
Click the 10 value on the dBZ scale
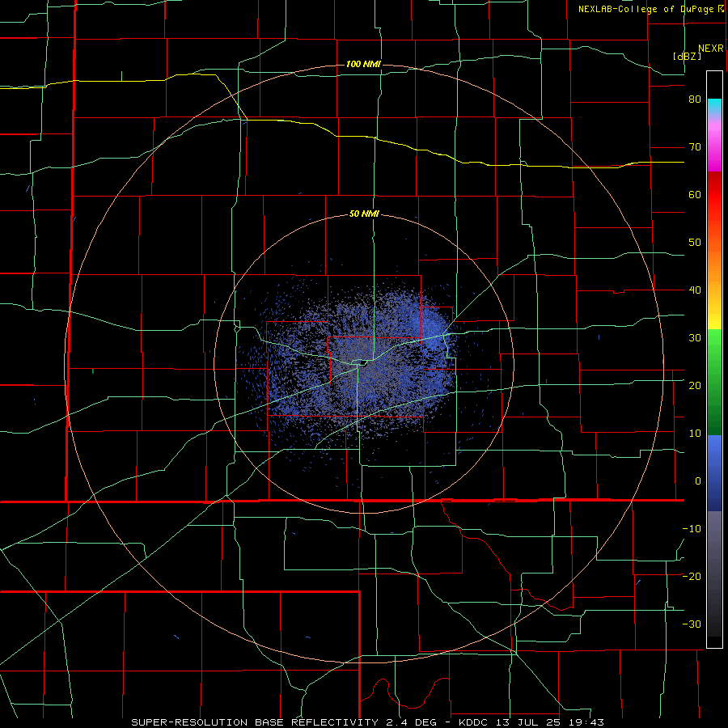[x=695, y=434]
